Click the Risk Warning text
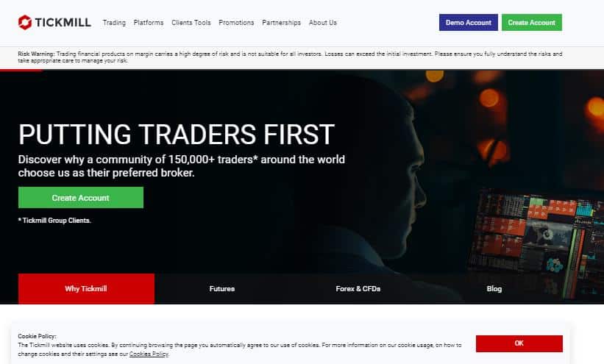Viewport: 604px width, 364px height. [x=290, y=57]
